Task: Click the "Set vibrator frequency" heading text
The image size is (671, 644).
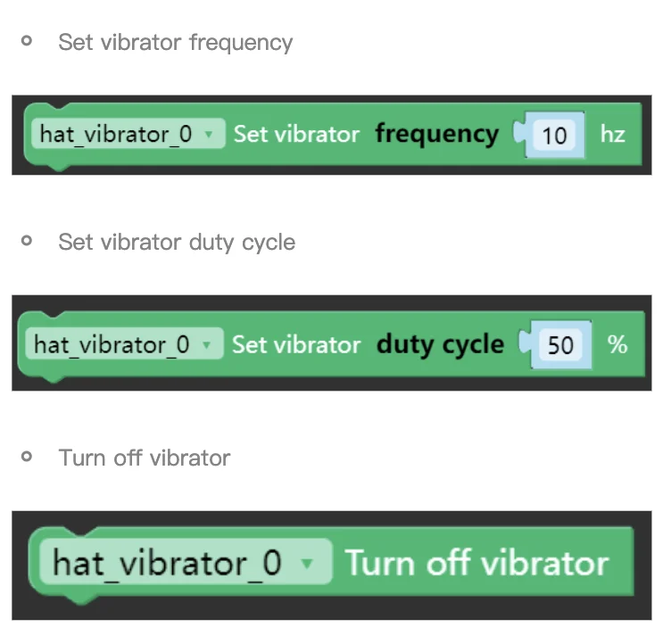Action: click(x=175, y=42)
